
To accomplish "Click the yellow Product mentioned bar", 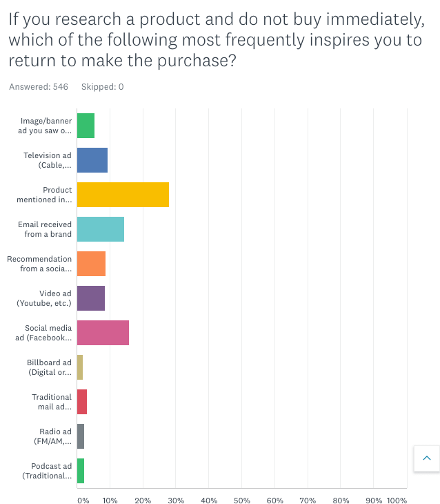I will tap(123, 195).
